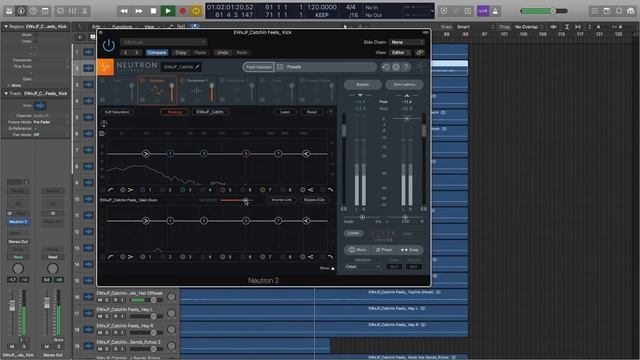The height and width of the screenshot is (360, 640).
Task: Select the Compressor 1 module tab
Action: pos(197,90)
